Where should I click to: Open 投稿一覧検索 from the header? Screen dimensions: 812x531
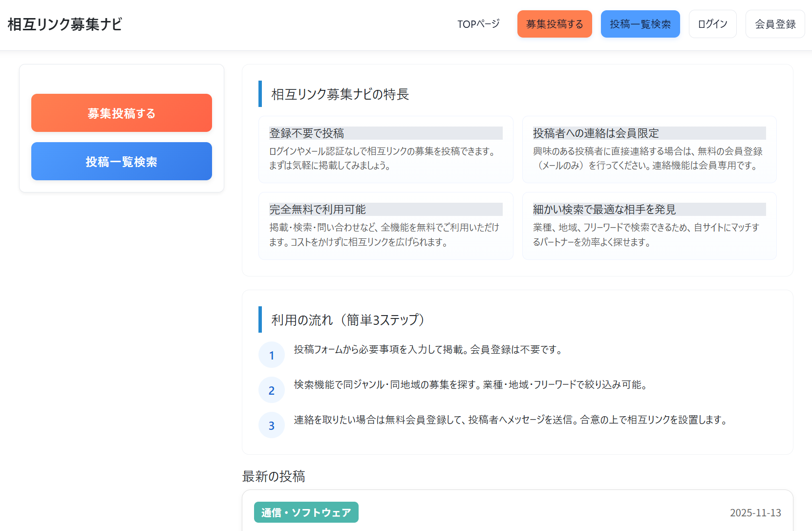point(641,24)
